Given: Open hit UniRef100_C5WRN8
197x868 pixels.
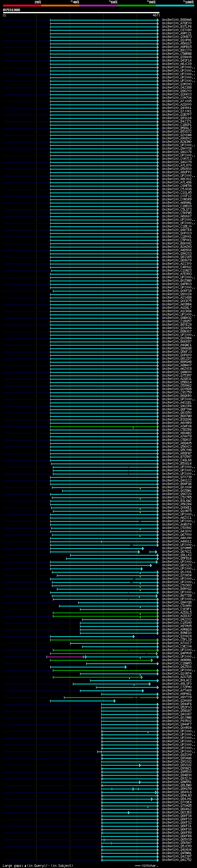Looking at the screenshot, I should click(x=176, y=54).
